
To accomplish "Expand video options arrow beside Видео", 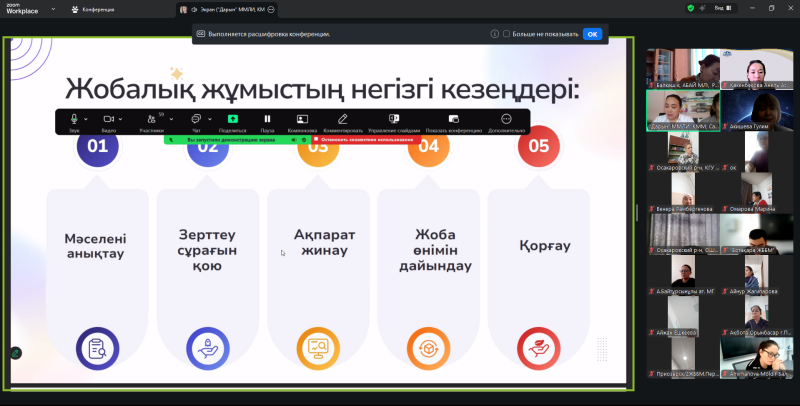I will tap(121, 119).
